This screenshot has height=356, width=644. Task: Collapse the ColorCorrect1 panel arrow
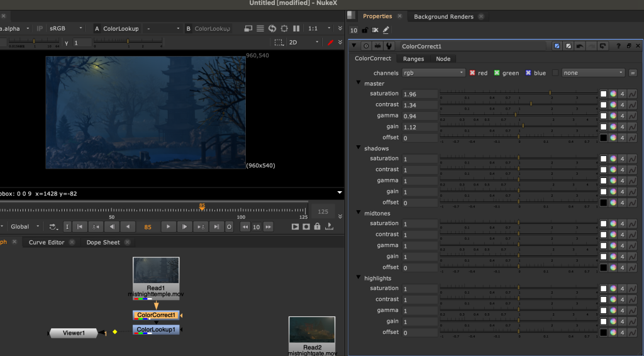[354, 46]
